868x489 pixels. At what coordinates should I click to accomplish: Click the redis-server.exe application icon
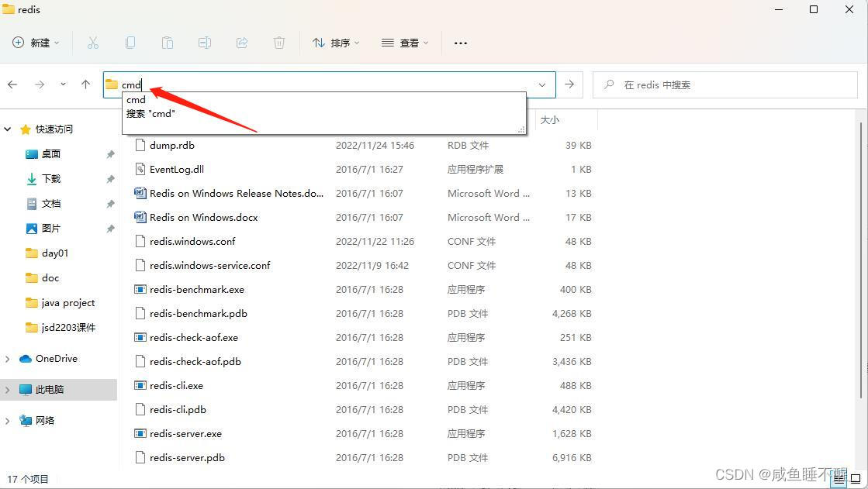click(140, 434)
